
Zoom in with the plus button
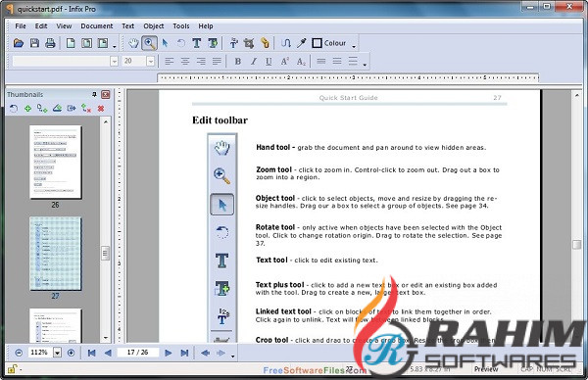(x=71, y=353)
